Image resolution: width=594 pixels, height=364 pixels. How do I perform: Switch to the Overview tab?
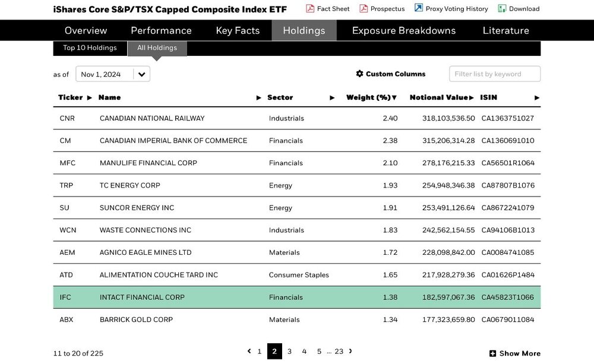(x=86, y=30)
